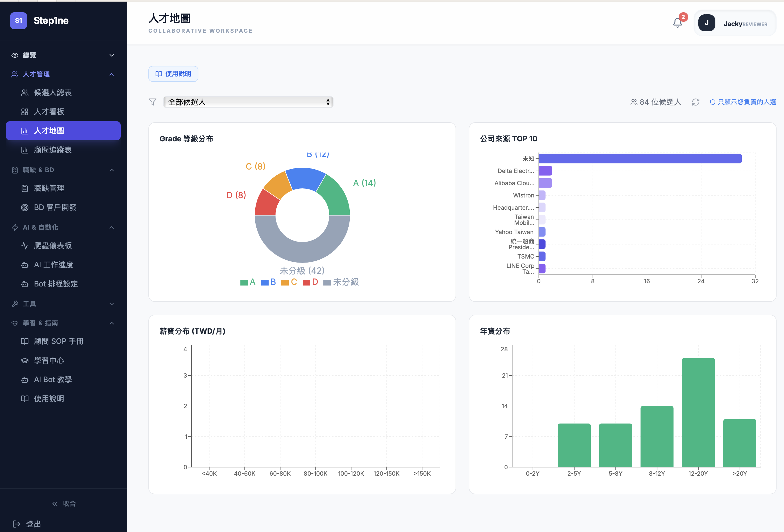Click the Step1ne S1 logo icon
The height and width of the screenshot is (532, 784).
[x=19, y=20]
